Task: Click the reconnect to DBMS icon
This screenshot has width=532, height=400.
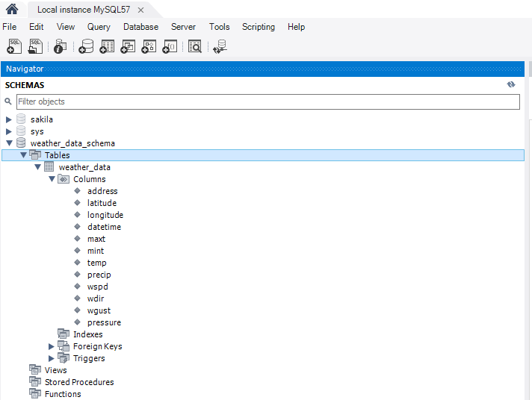Action: [x=220, y=46]
